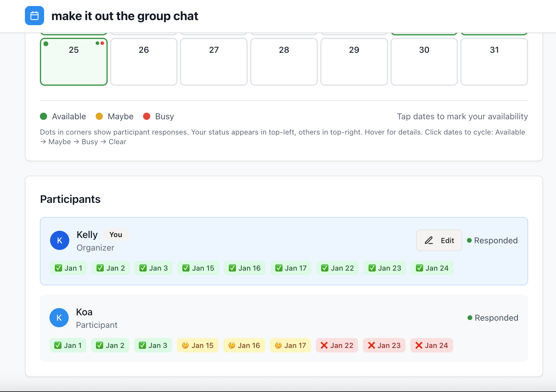556x392 pixels.
Task: Click thinking emoji on Koa's Jan 15
Action: click(185, 346)
